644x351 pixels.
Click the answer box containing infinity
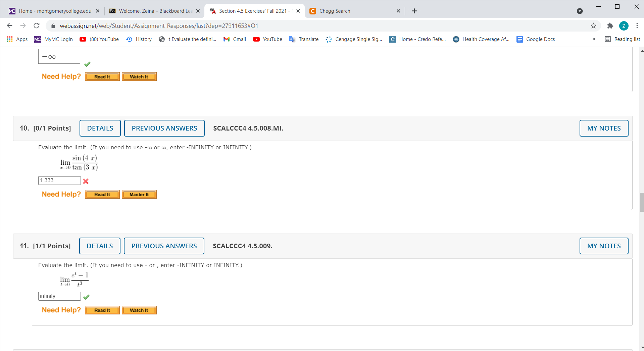59,296
